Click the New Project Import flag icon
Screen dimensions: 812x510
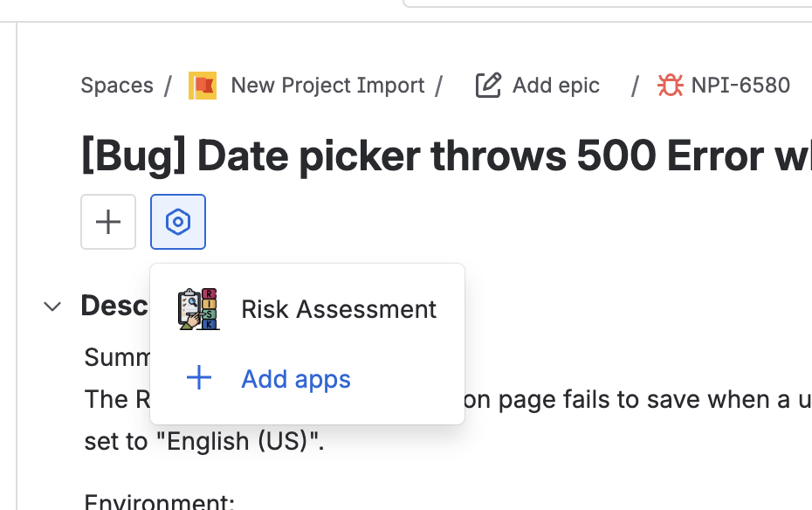pyautogui.click(x=203, y=86)
